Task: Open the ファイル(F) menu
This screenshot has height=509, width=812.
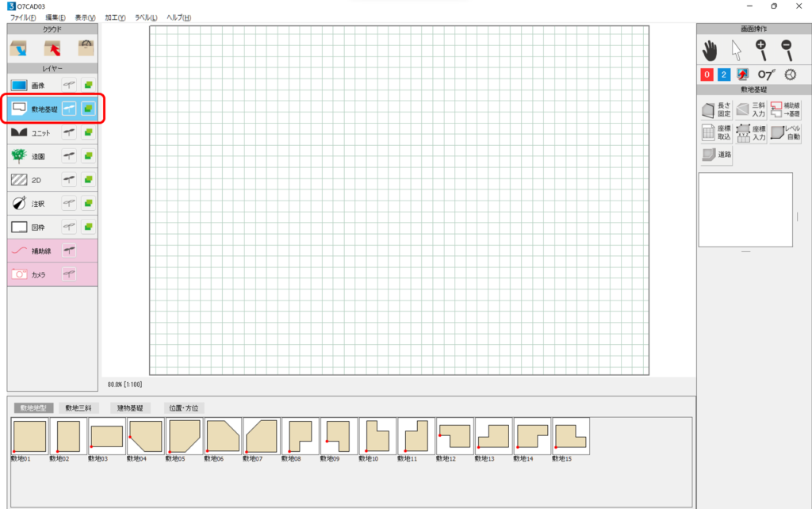Action: tap(23, 17)
